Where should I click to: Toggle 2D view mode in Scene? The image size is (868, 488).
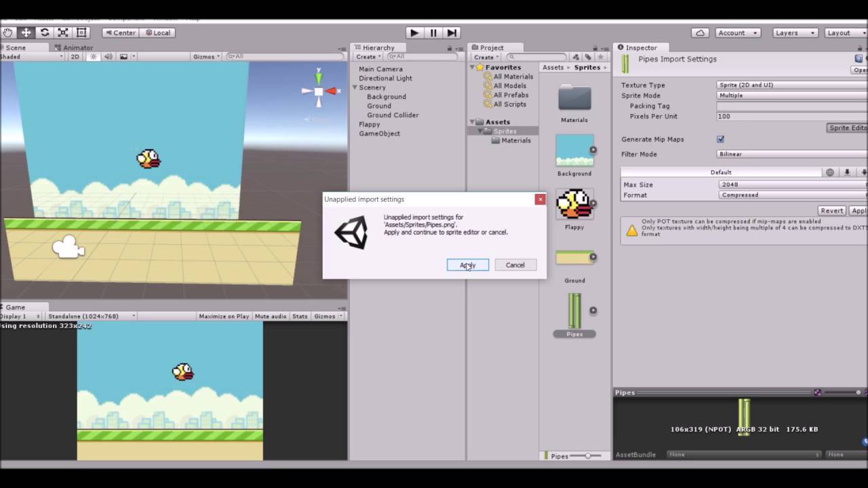click(x=75, y=57)
